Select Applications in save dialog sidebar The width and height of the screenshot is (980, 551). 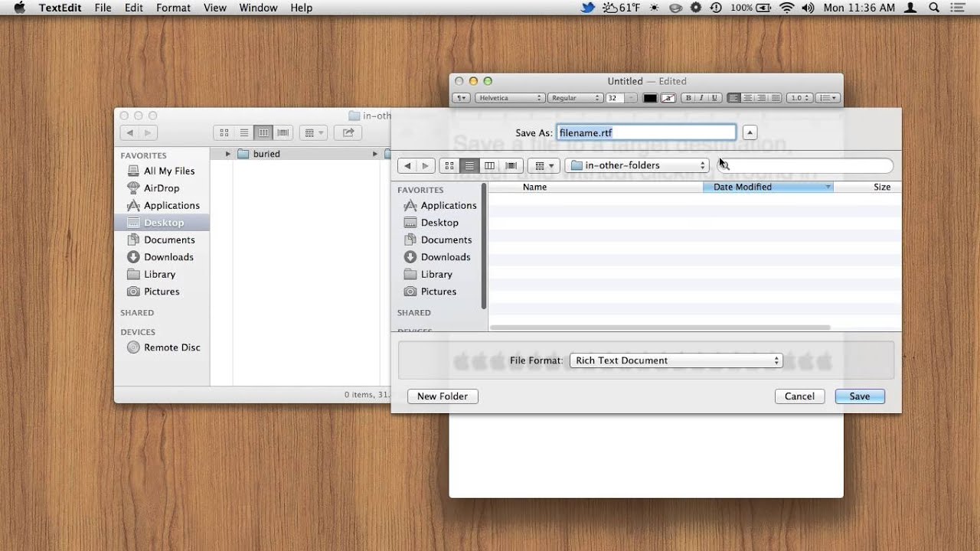pos(439,205)
